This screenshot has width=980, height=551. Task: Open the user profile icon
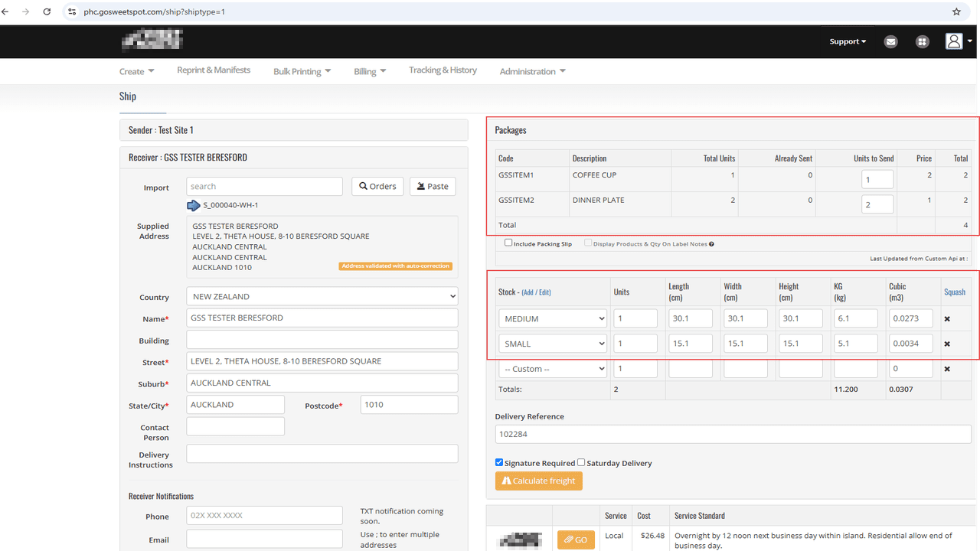pyautogui.click(x=954, y=41)
